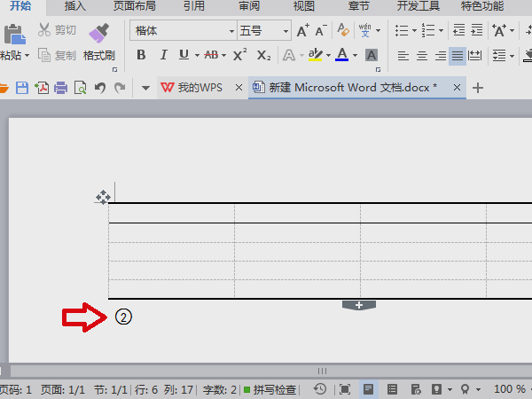Export to PDF icon in quick toolbar
The width and height of the screenshot is (532, 399).
(x=42, y=88)
